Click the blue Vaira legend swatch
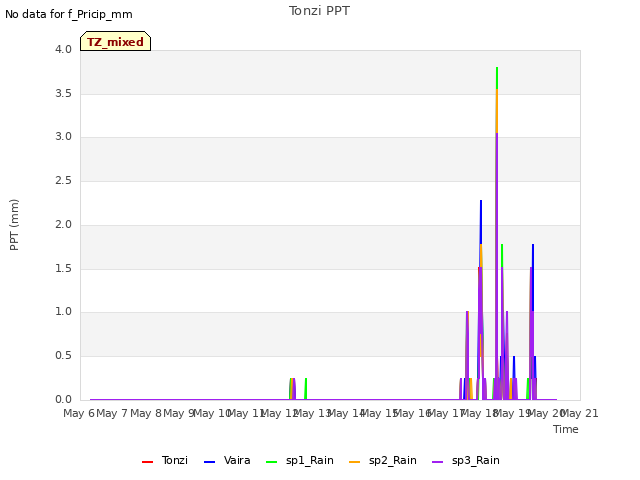 (x=209, y=462)
